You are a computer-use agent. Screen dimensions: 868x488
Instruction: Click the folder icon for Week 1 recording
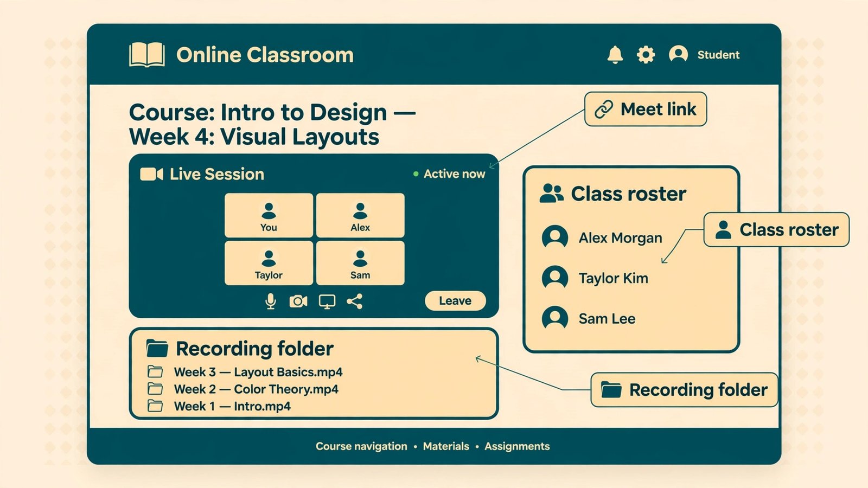pos(155,406)
